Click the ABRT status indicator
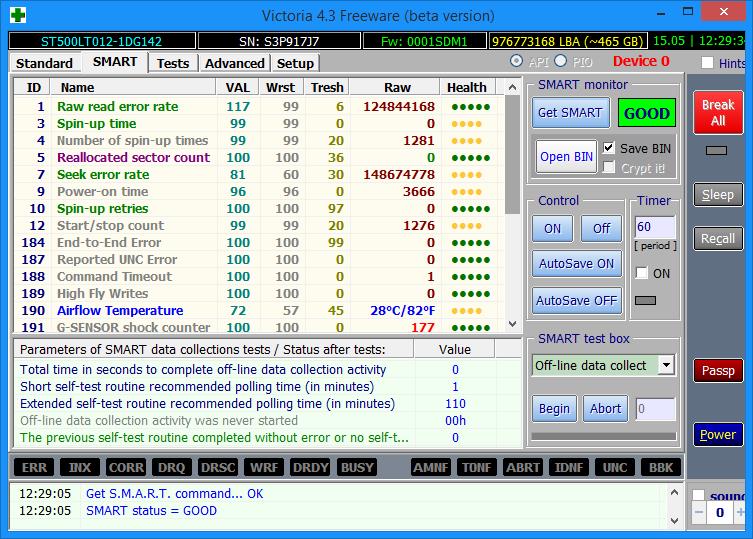The height and width of the screenshot is (539, 753). [x=523, y=467]
